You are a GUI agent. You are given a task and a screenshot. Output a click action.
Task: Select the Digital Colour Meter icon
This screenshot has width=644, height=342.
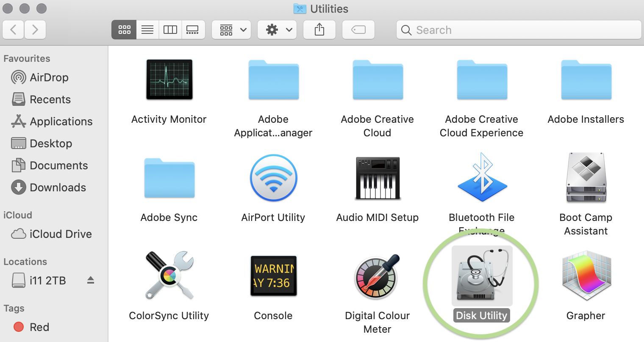point(378,276)
